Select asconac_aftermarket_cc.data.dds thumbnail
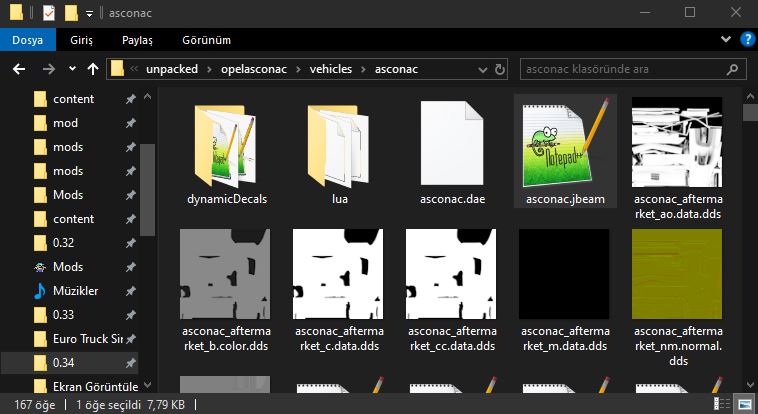Viewport: 758px width, 414px height. pyautogui.click(x=451, y=274)
